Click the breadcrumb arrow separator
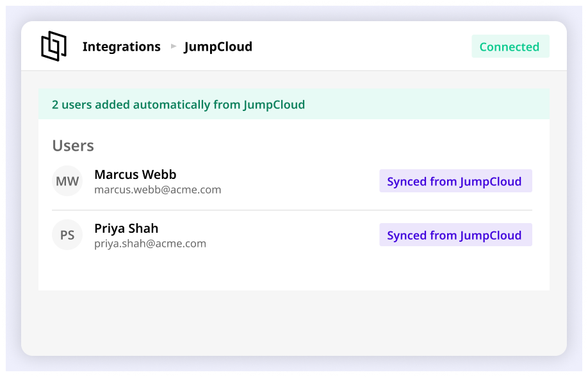Viewport: 588px width, 377px height. (173, 46)
